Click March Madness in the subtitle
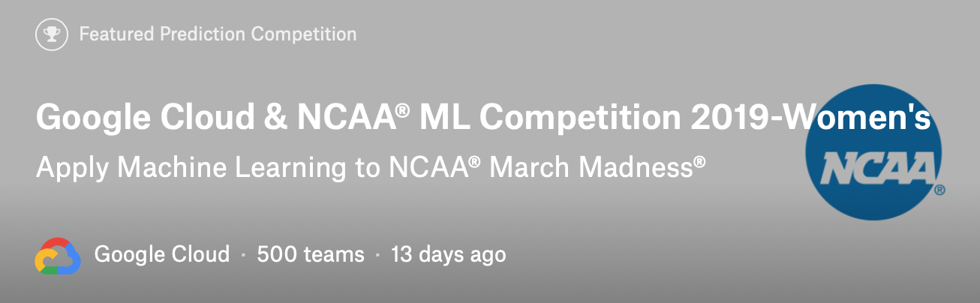 click(597, 167)
